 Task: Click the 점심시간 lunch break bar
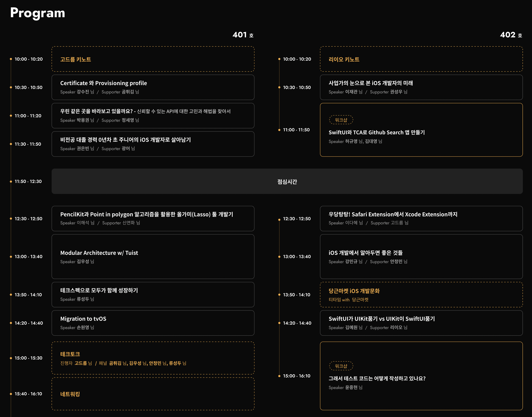coord(287,181)
